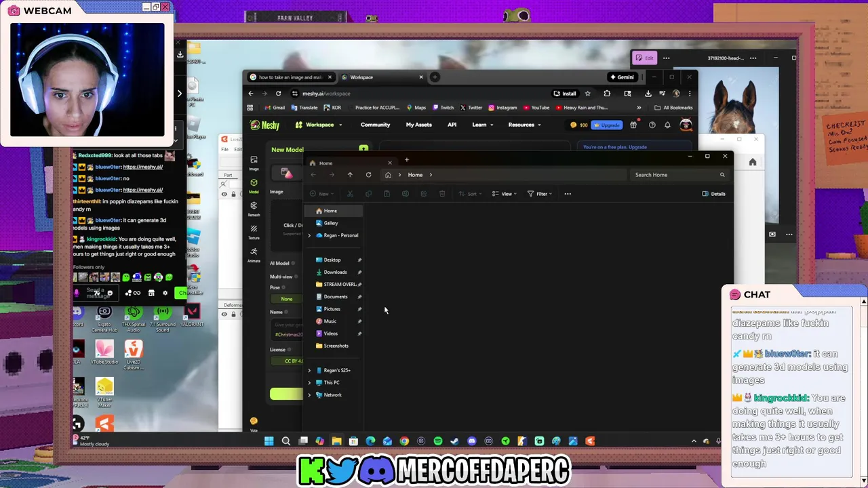The height and width of the screenshot is (488, 868).
Task: Click the home icon in Explorer address bar
Action: tap(388, 175)
